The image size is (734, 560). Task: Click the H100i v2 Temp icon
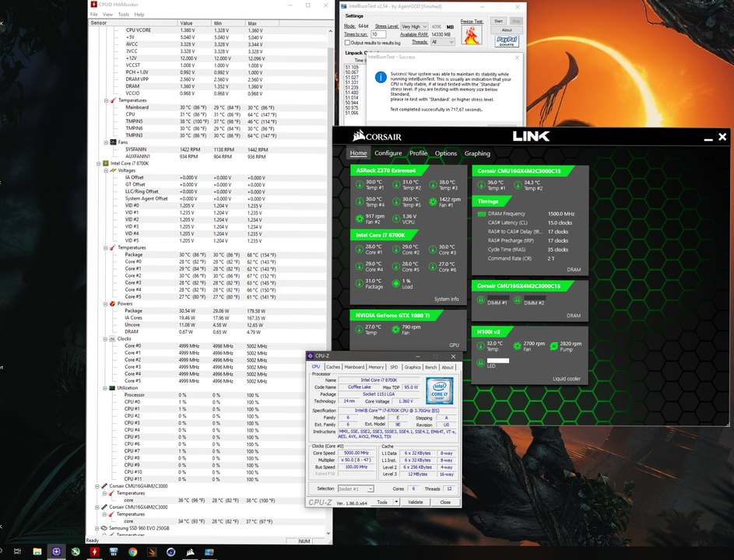tap(481, 346)
